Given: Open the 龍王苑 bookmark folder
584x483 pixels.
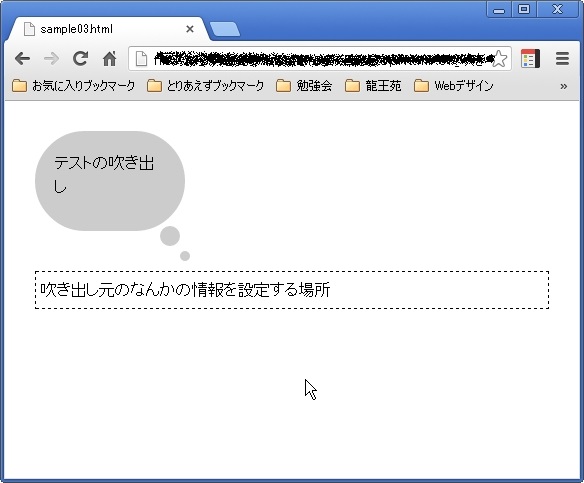Looking at the screenshot, I should tap(373, 86).
